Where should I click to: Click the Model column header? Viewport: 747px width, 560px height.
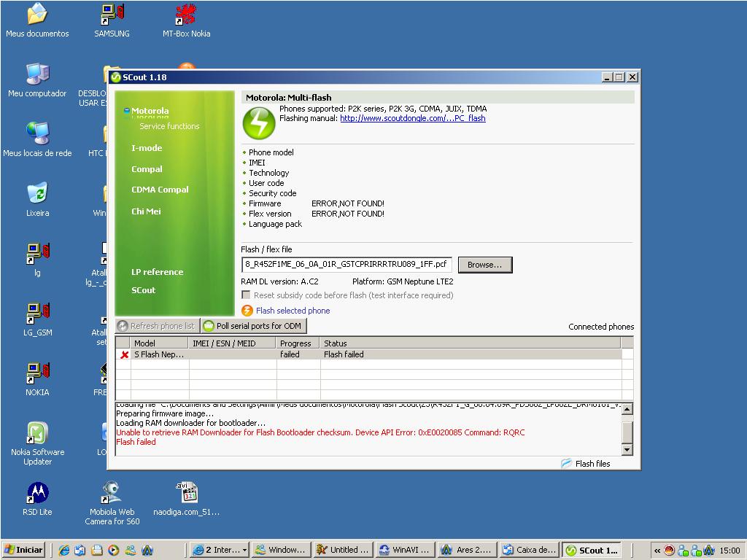pyautogui.click(x=160, y=343)
